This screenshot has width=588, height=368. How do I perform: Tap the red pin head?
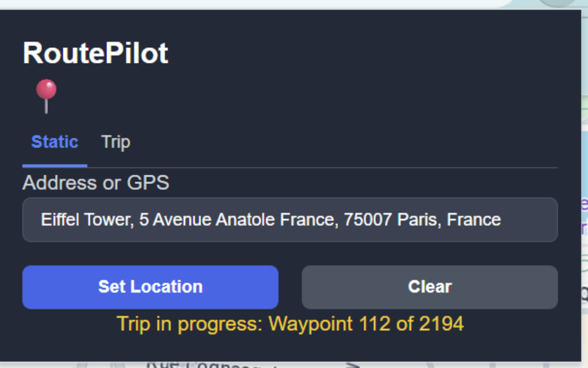click(x=46, y=87)
